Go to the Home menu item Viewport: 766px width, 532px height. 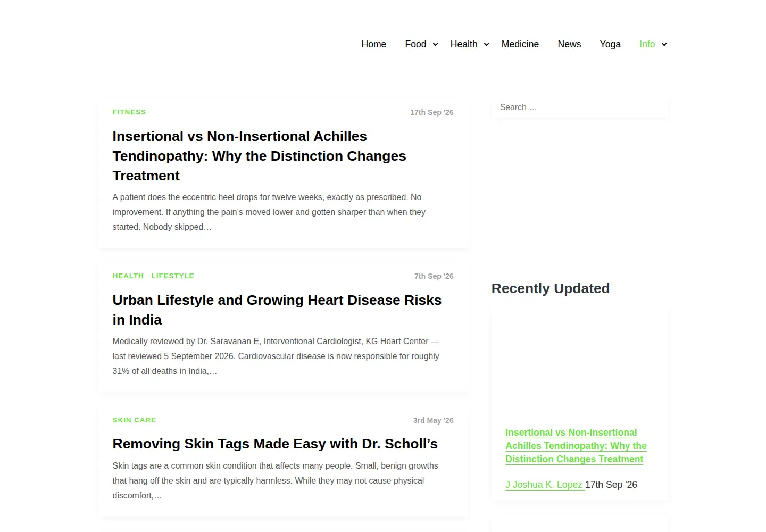374,44
